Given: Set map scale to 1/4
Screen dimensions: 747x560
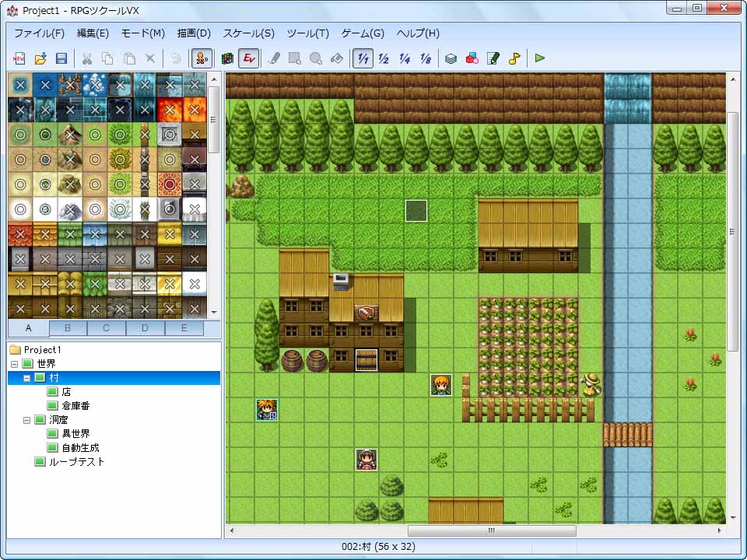Looking at the screenshot, I should [405, 58].
